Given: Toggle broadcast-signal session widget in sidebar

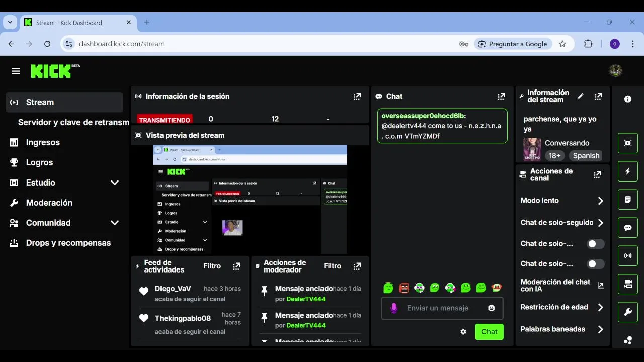Looking at the screenshot, I should pyautogui.click(x=628, y=256).
